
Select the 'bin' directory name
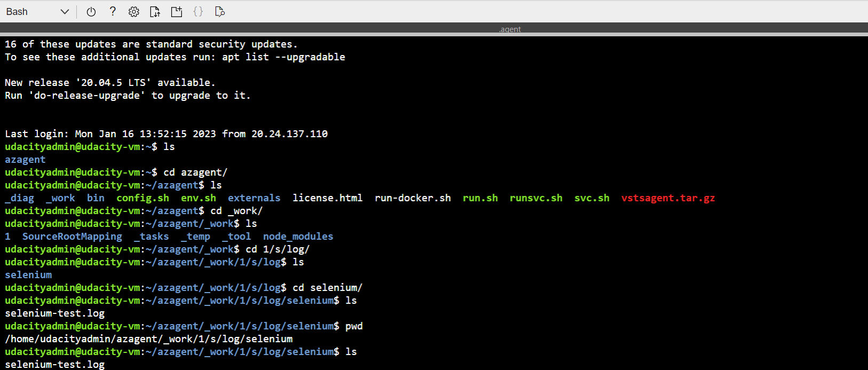pos(95,198)
